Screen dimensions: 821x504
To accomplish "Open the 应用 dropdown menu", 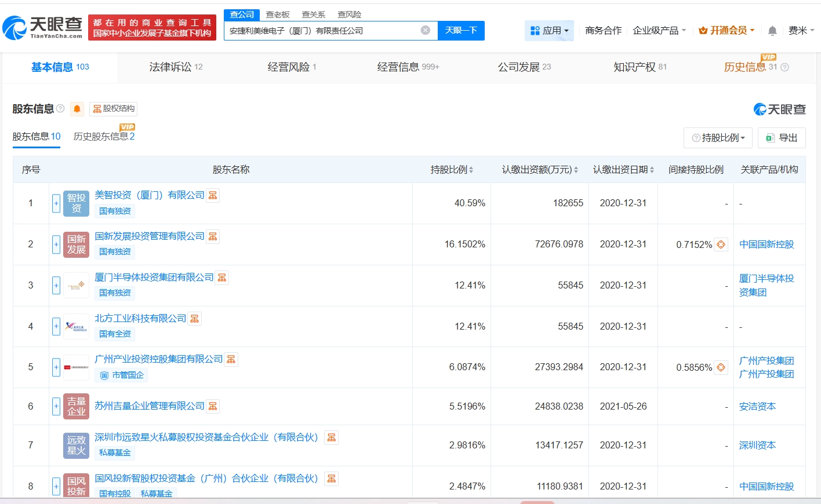I will [549, 31].
